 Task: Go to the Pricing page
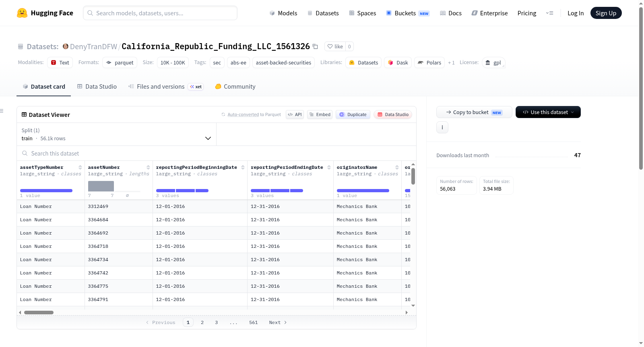pos(527,13)
